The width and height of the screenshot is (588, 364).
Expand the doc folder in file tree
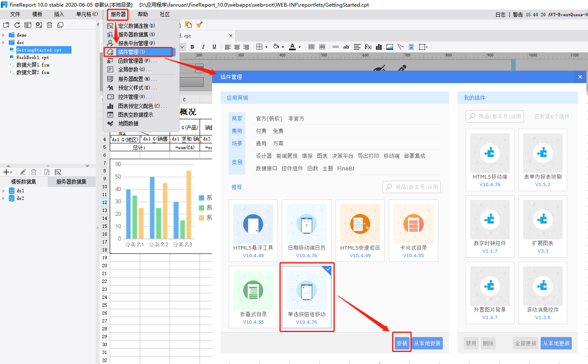[x=4, y=42]
